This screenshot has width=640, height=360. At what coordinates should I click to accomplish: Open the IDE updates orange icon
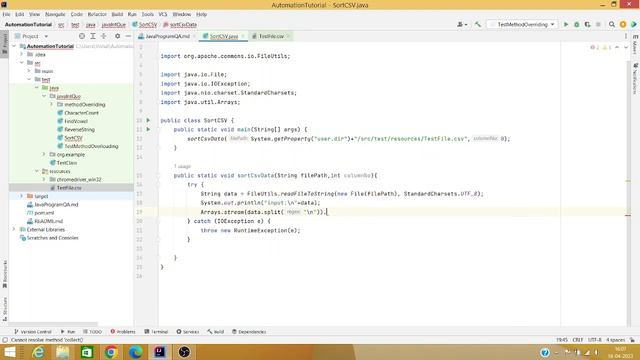click(x=623, y=24)
